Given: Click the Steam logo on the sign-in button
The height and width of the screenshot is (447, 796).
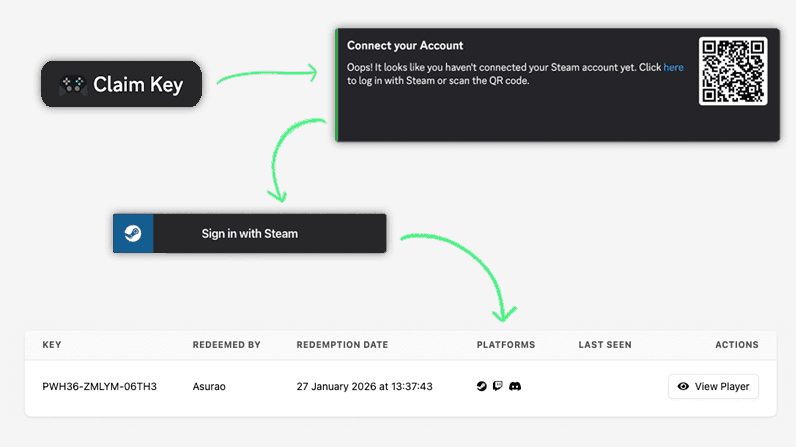Looking at the screenshot, I should pos(133,233).
